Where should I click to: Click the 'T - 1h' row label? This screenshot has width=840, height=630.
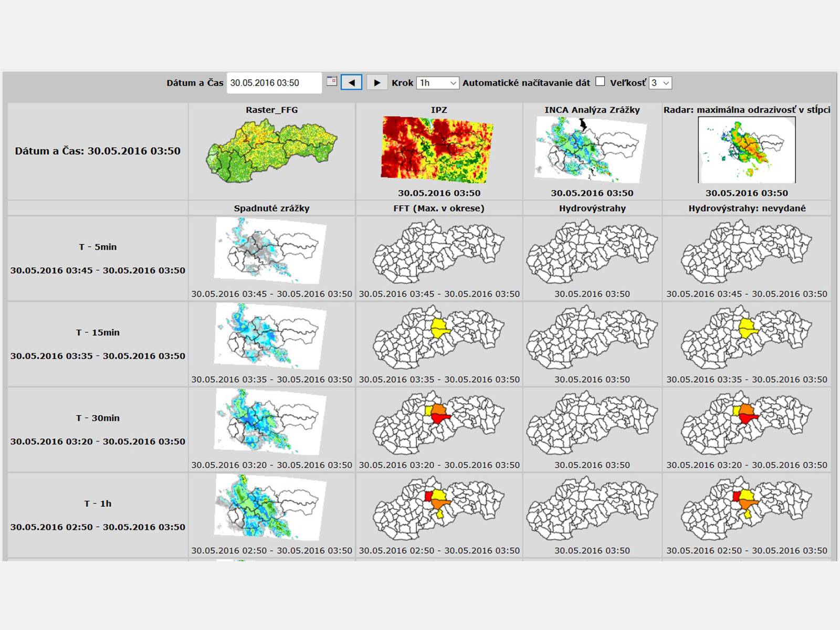tap(98, 503)
